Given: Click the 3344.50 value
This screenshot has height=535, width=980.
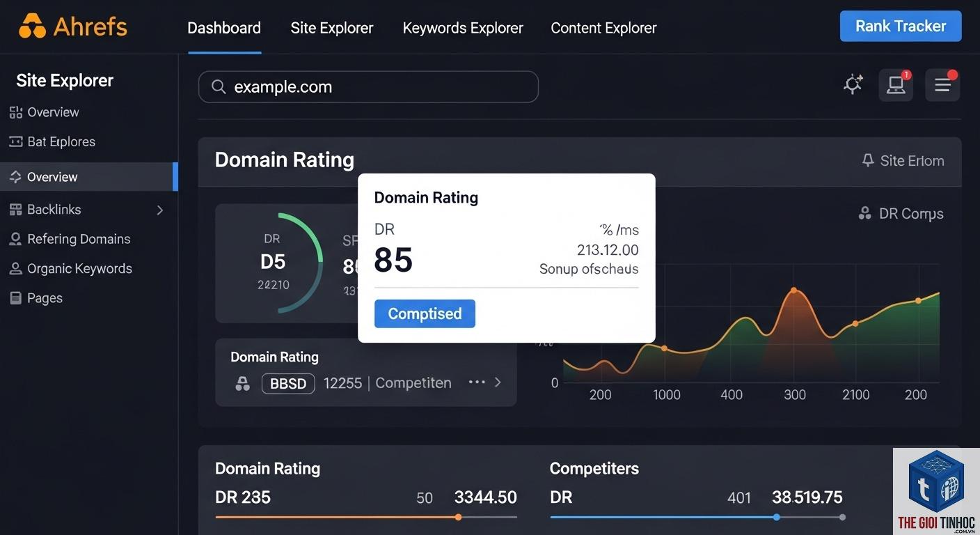Looking at the screenshot, I should [485, 497].
